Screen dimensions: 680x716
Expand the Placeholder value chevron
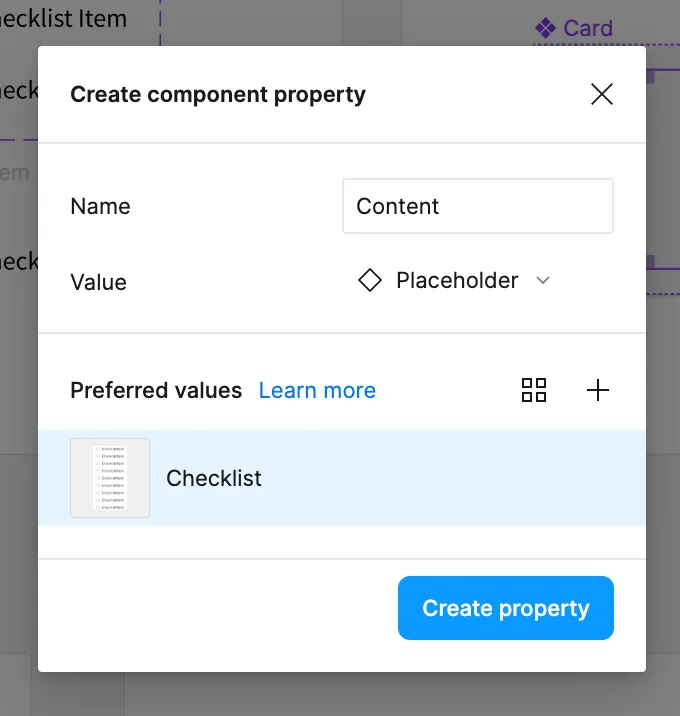(x=543, y=281)
